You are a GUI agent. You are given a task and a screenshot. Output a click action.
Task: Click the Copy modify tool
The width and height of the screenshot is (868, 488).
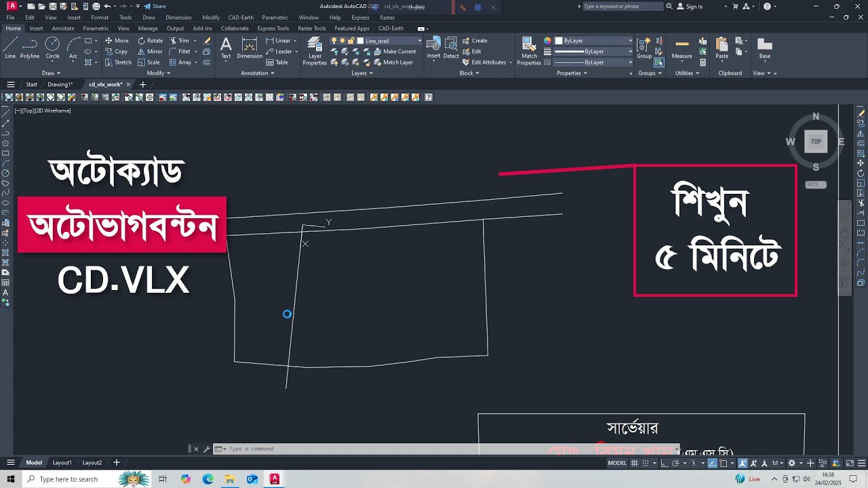click(117, 52)
